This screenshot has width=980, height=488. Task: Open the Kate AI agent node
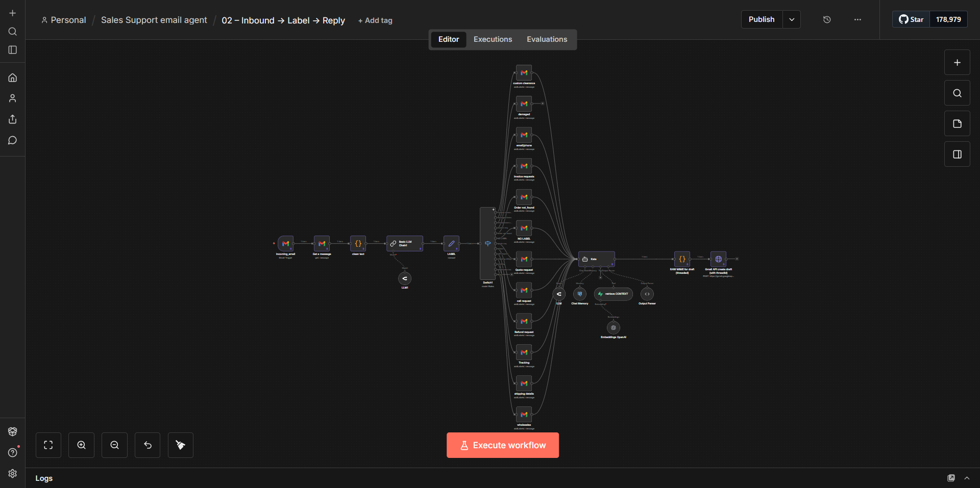pos(596,259)
